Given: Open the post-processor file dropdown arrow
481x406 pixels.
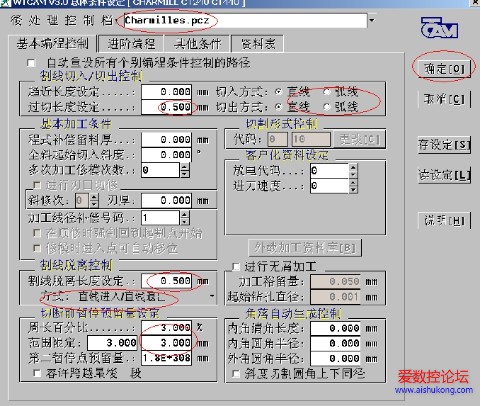Looking at the screenshot, I should pos(371,20).
